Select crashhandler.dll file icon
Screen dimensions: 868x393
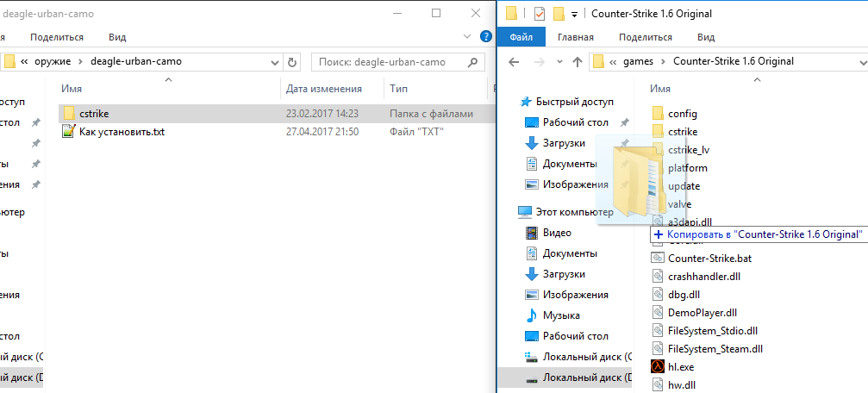click(x=659, y=276)
